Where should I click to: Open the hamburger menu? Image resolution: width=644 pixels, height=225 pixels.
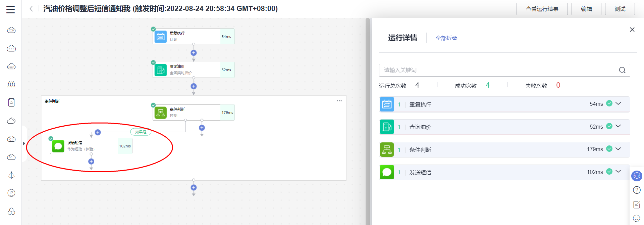11,9
